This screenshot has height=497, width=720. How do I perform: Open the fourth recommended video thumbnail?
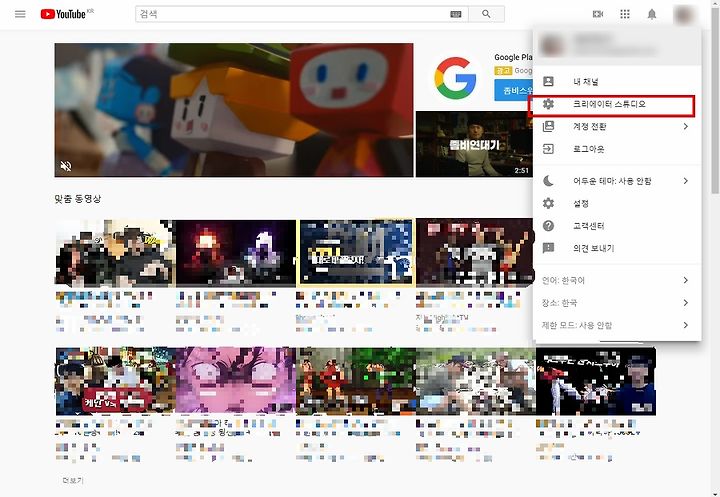point(475,253)
